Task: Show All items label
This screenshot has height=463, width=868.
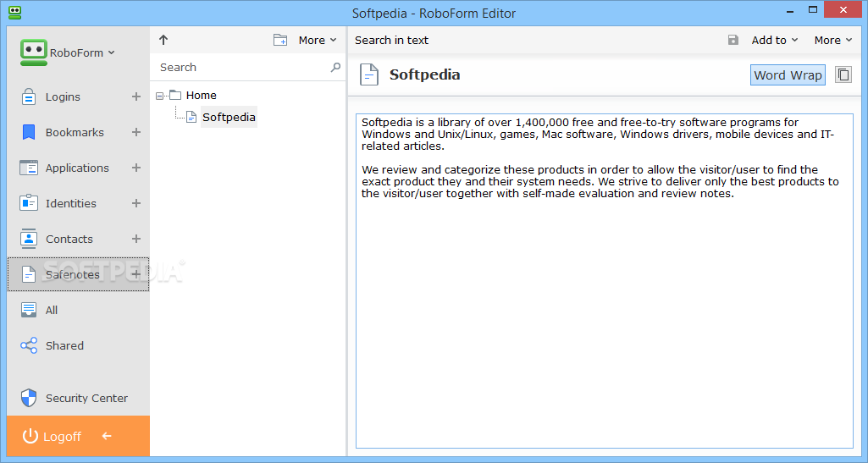Action: 52,310
